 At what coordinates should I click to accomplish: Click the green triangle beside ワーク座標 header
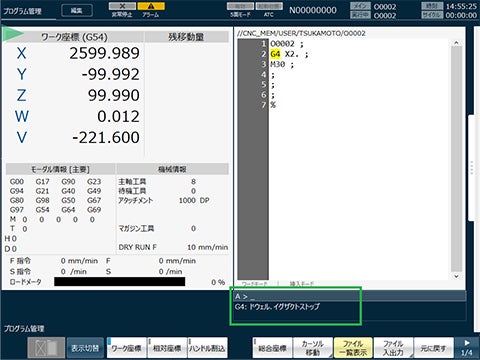12,34
